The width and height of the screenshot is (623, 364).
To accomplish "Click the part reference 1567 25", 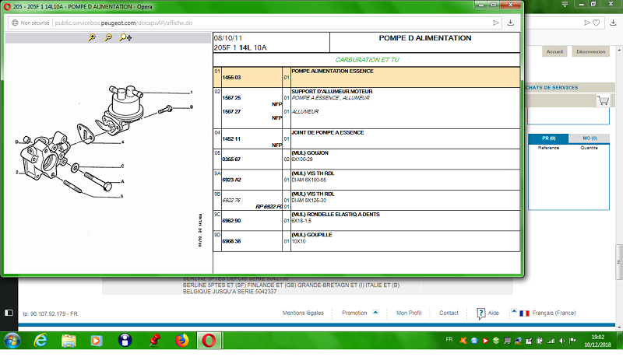I will (231, 98).
